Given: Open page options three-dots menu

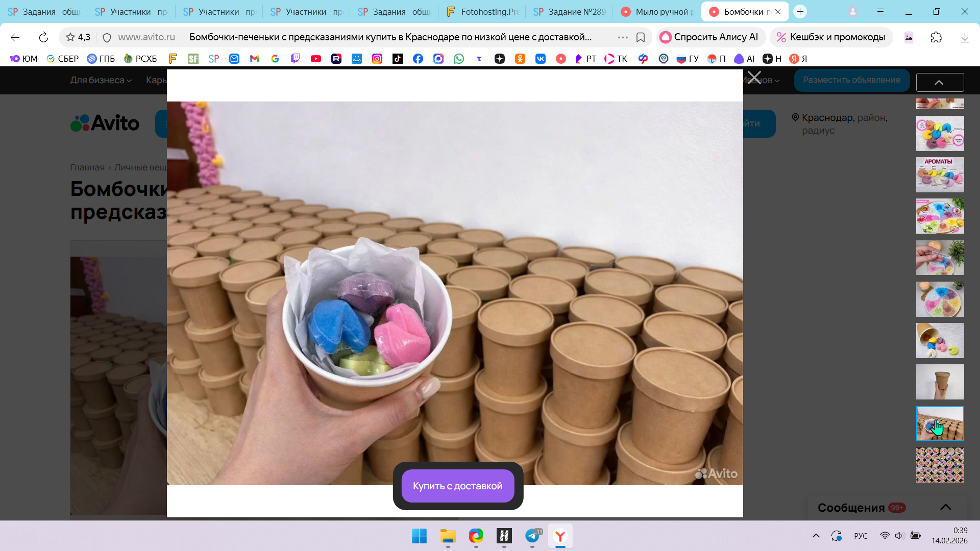Looking at the screenshot, I should coord(623,37).
